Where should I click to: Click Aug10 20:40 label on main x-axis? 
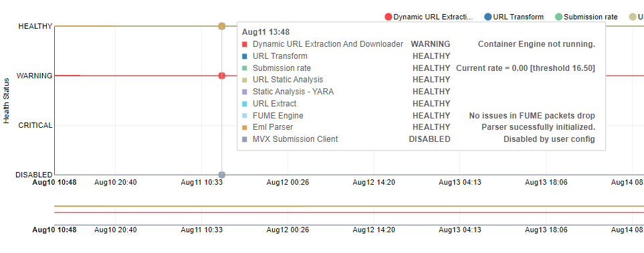click(x=116, y=182)
